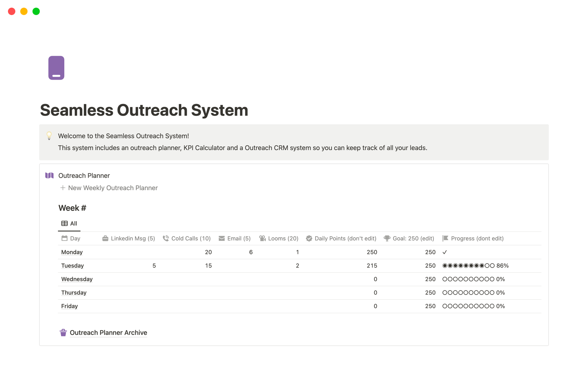
Task: Click the Week # heading
Action: (72, 208)
